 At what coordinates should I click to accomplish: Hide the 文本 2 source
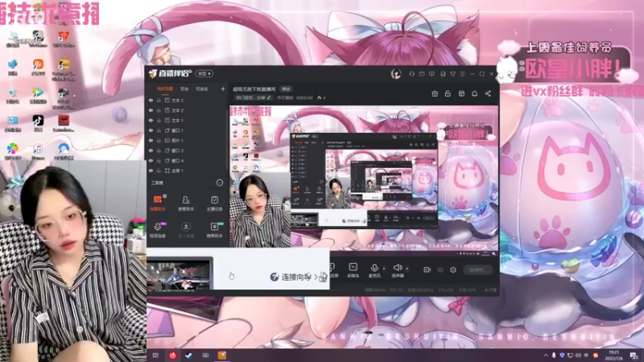[x=151, y=110]
